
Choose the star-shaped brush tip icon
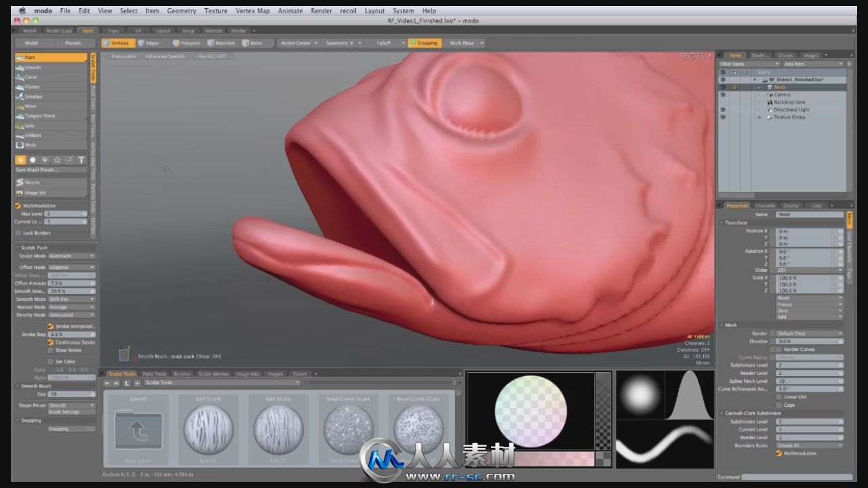(57, 160)
